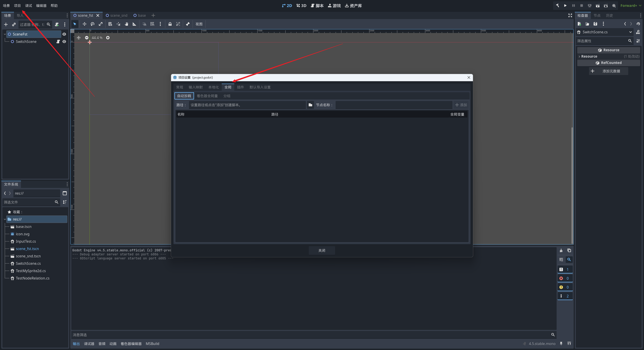
Task: Open the 调试 menu
Action: click(x=29, y=6)
